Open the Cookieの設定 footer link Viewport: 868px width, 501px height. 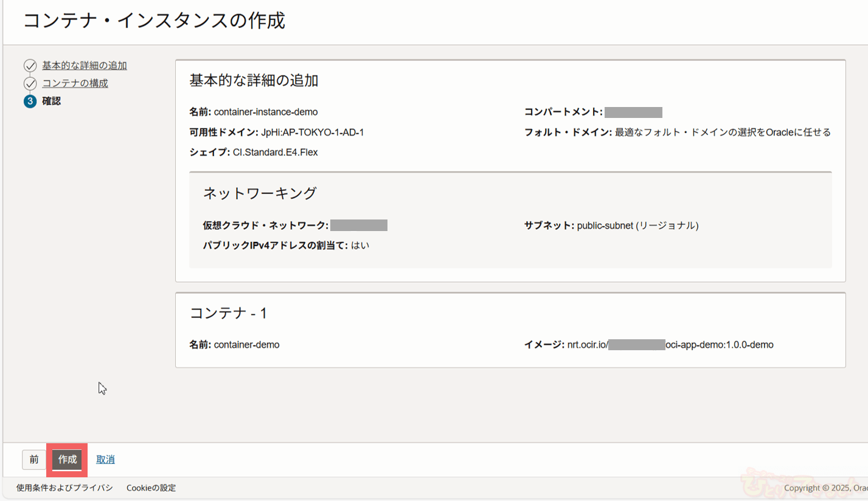pyautogui.click(x=151, y=488)
